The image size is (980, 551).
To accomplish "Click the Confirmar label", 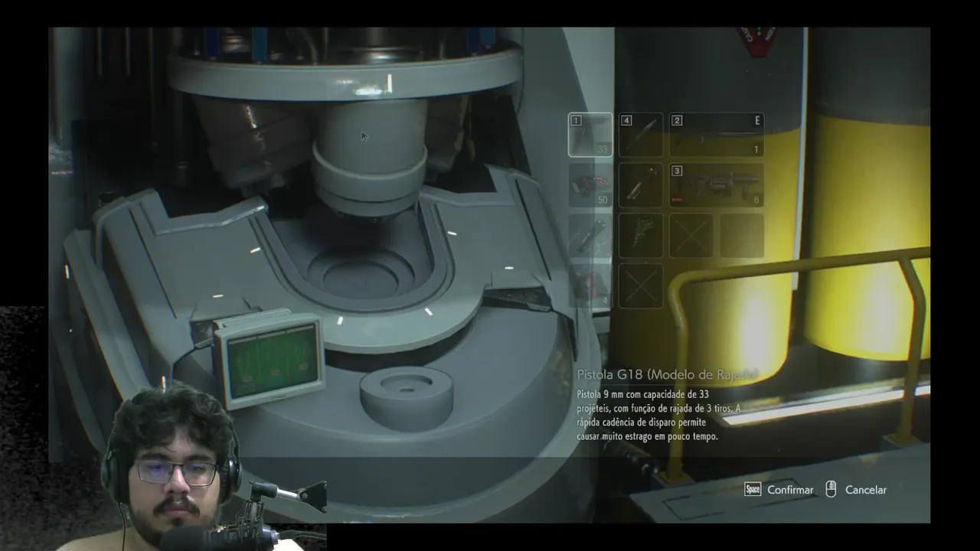I will click(790, 490).
